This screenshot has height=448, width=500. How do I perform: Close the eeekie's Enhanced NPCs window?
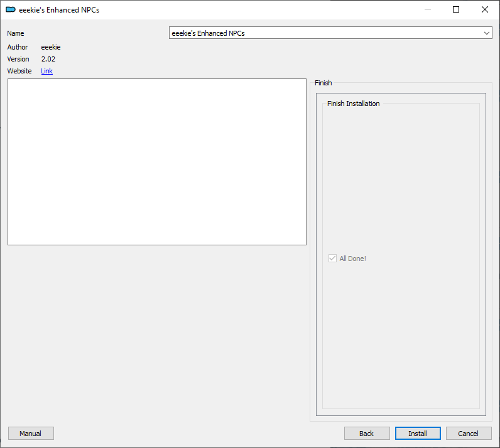(485, 9)
